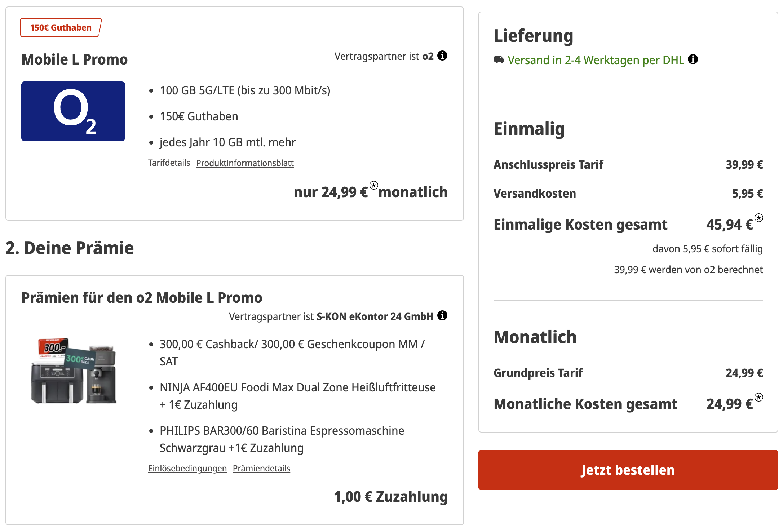Click 'Prämien für den o2 Mobile L Promo' heading
This screenshot has height=532, width=783.
(x=142, y=298)
